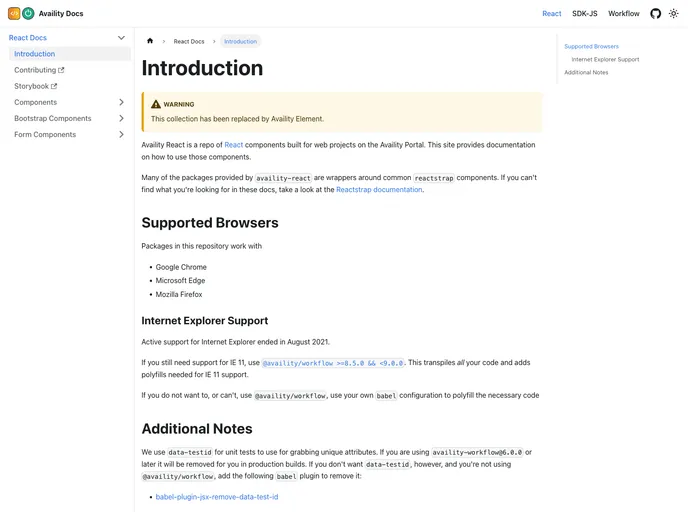This screenshot has height=512, width=688.
Task: Expand the Form Components section arrow
Action: pyautogui.click(x=121, y=135)
